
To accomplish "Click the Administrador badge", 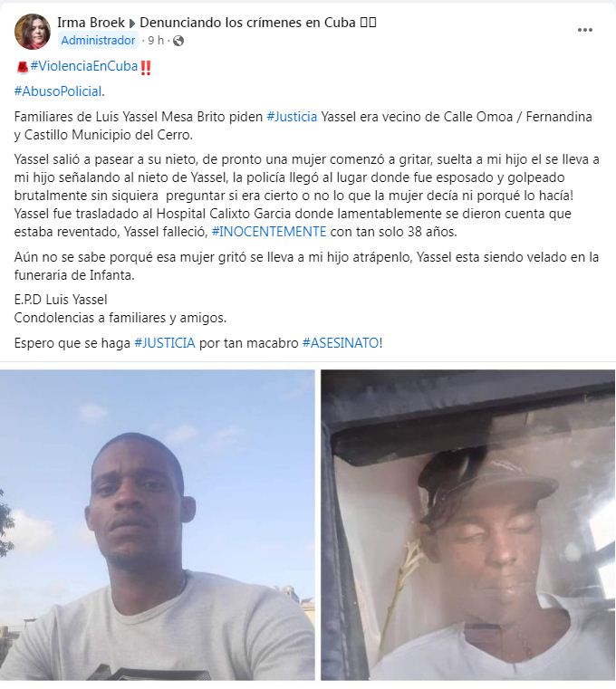I will [x=98, y=41].
